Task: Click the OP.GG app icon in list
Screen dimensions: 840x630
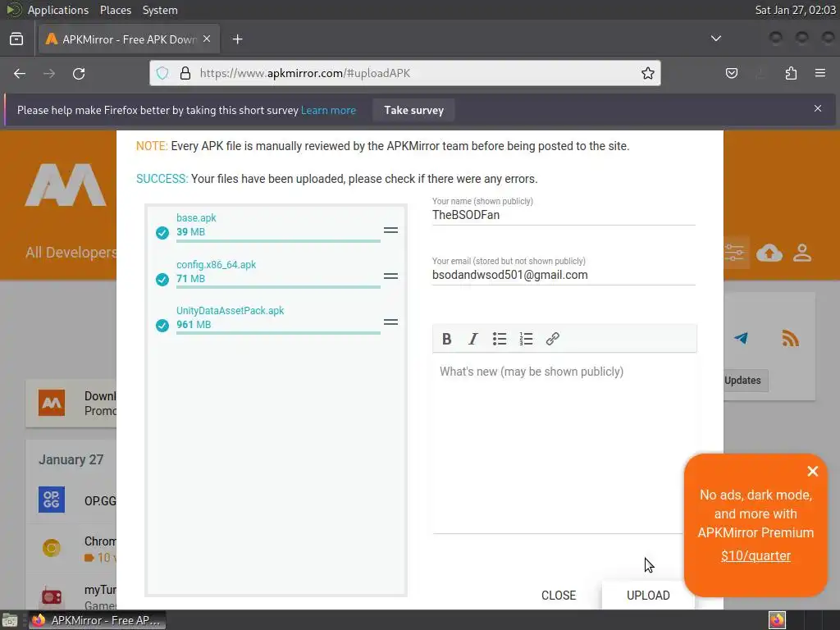Action: point(52,500)
